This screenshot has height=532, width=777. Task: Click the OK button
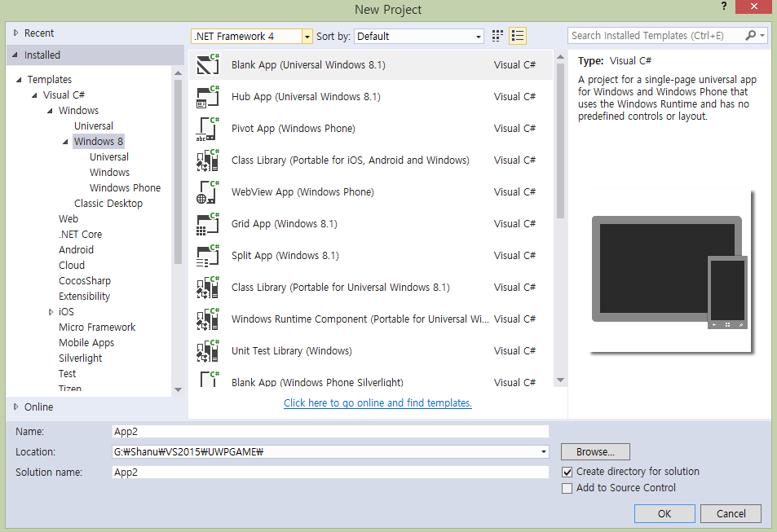(x=664, y=514)
